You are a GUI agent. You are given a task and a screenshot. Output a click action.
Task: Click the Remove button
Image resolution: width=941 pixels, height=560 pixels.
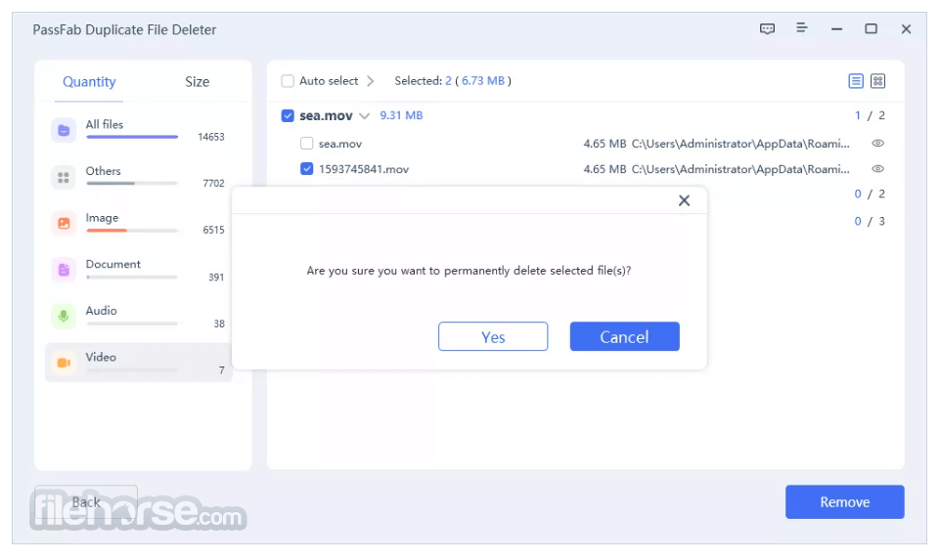[x=844, y=501]
